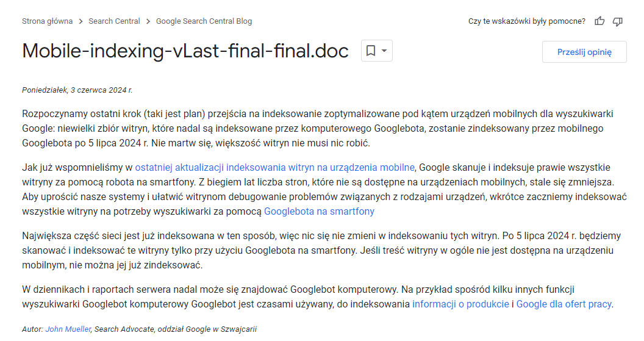Click the thumbs down not helpful icon
This screenshot has width=644, height=341.
click(618, 21)
